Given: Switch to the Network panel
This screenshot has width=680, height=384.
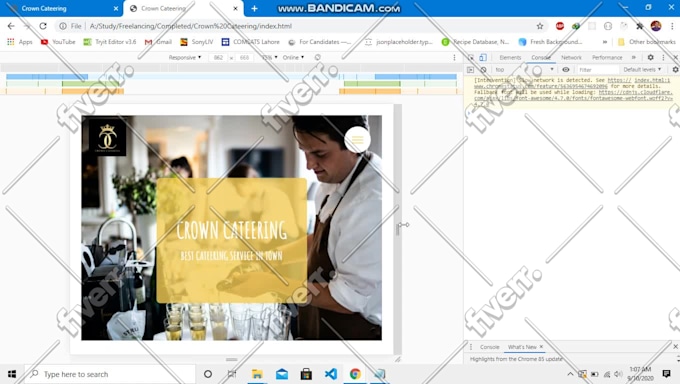Looking at the screenshot, I should click(571, 57).
